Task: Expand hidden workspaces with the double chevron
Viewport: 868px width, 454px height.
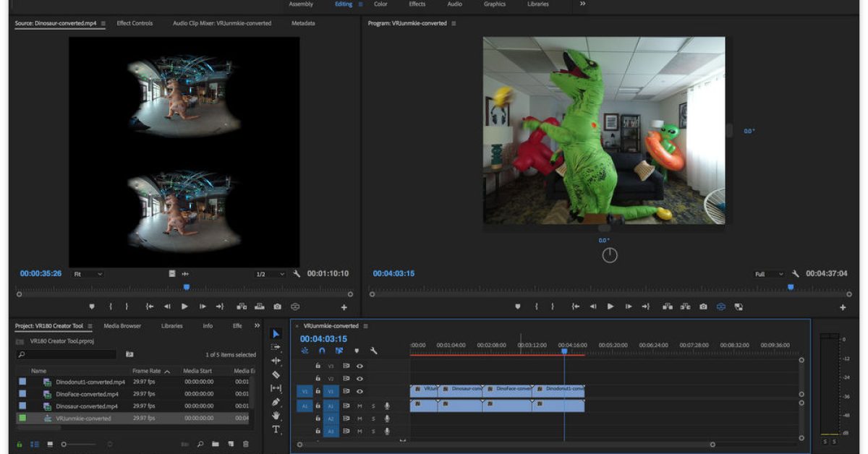Action: tap(582, 4)
